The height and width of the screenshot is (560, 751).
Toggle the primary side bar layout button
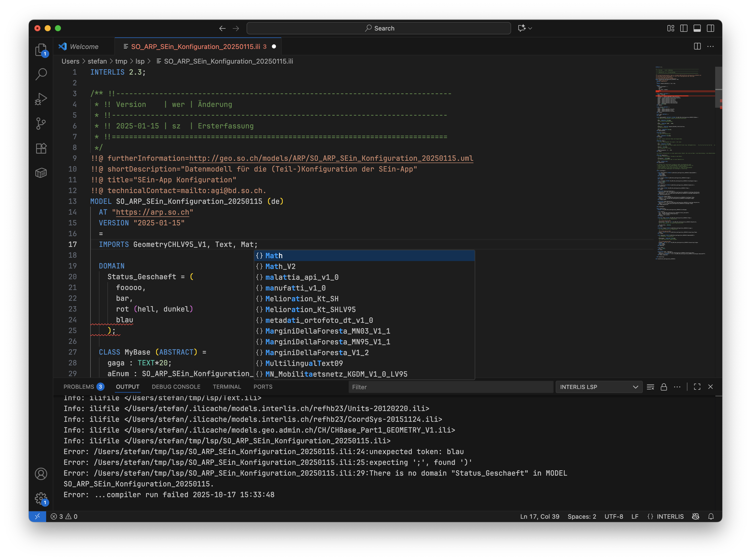684,28
